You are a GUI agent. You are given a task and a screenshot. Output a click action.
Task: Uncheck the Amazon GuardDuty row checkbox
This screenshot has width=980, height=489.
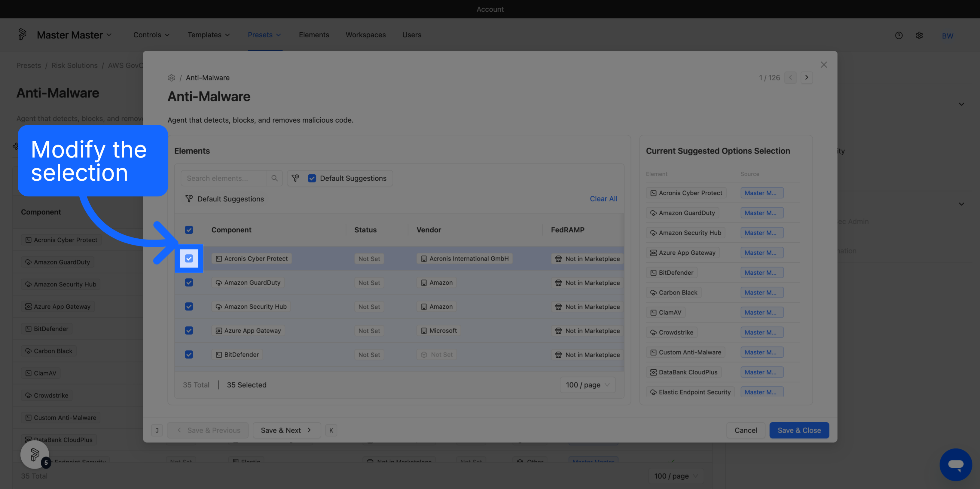(x=189, y=282)
